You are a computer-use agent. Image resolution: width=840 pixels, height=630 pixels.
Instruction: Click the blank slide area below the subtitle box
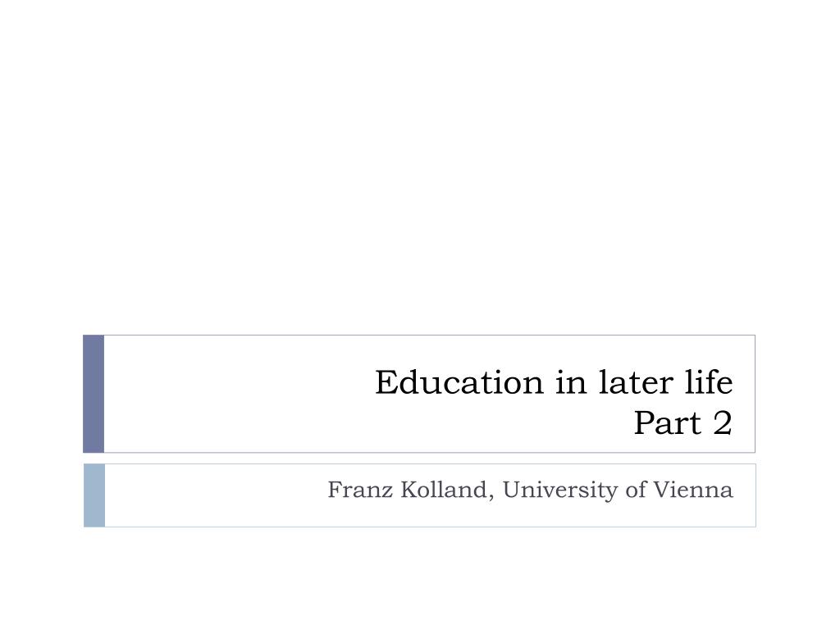click(420, 578)
